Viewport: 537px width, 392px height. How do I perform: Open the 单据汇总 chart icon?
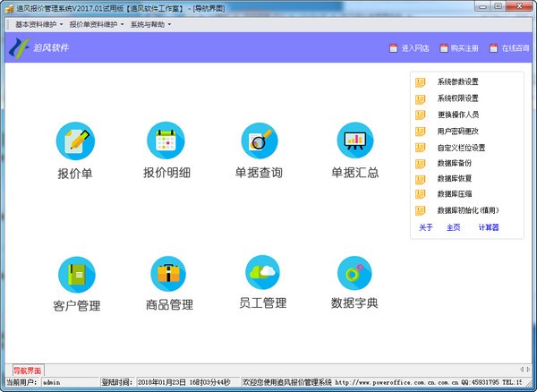355,140
